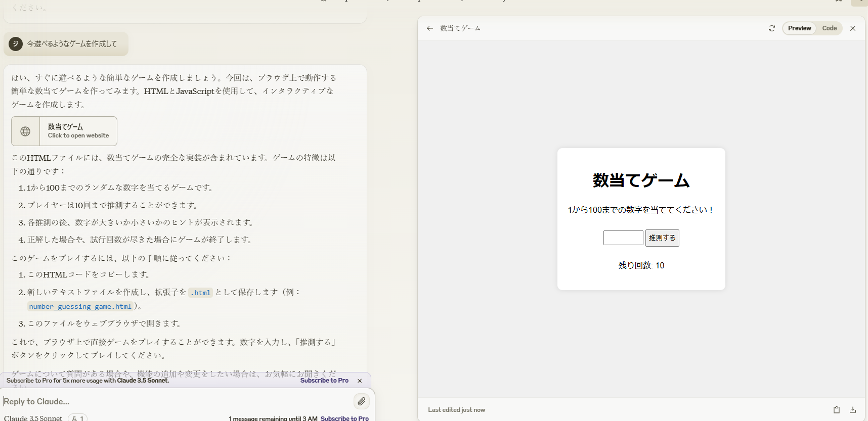Image resolution: width=868 pixels, height=421 pixels.
Task: Click the 1から100までの数字を当ててください！ instruction
Action: tap(641, 210)
